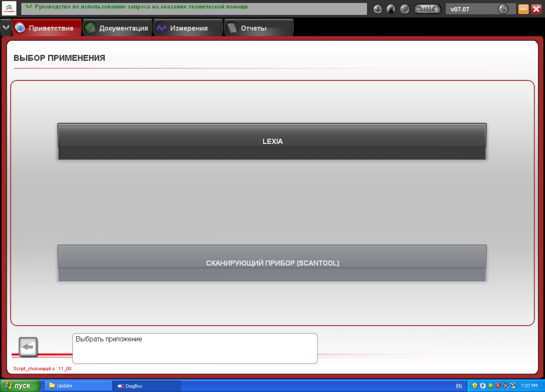This screenshot has height=392, width=545.
Task: Click the Документация tab book icon
Action: click(x=90, y=28)
